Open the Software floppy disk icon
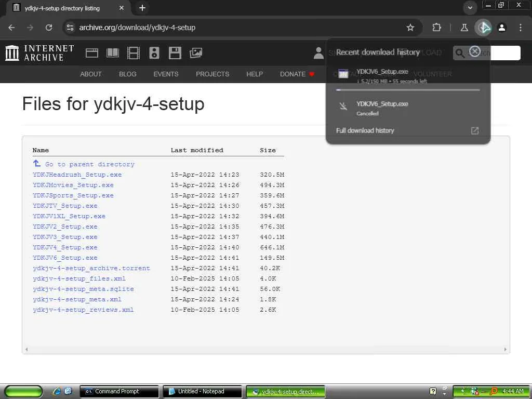Image resolution: width=532 pixels, height=399 pixels. click(175, 53)
